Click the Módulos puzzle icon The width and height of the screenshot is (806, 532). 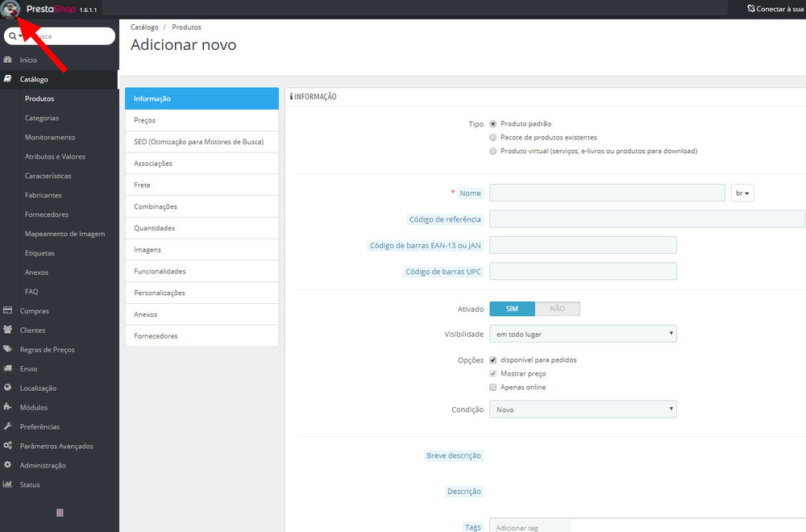point(7,406)
